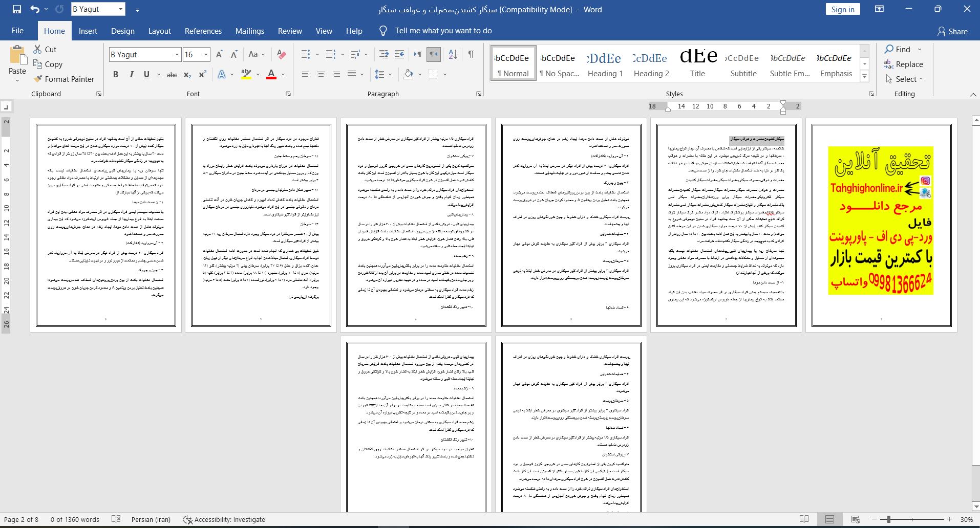Switch to the References tab
This screenshot has width=980, height=528.
click(x=203, y=31)
